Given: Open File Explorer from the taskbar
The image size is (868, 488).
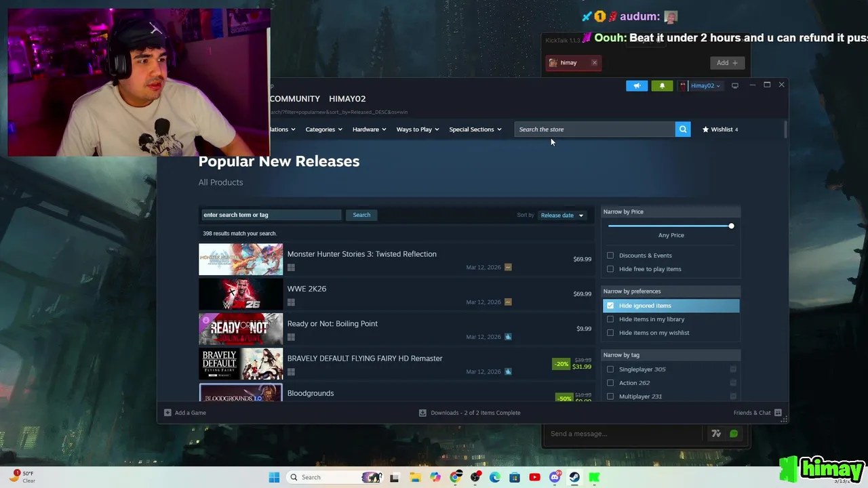Looking at the screenshot, I should point(415,477).
